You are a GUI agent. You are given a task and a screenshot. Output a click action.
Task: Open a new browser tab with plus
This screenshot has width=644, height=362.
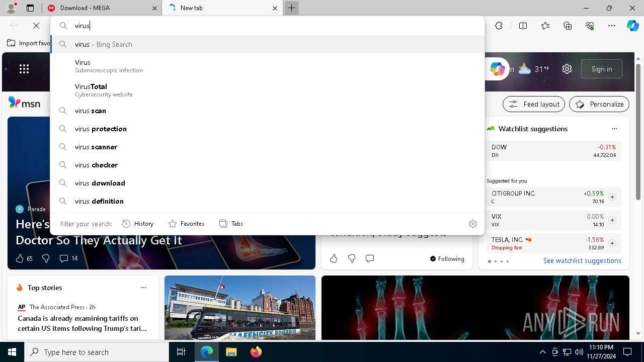coord(291,8)
